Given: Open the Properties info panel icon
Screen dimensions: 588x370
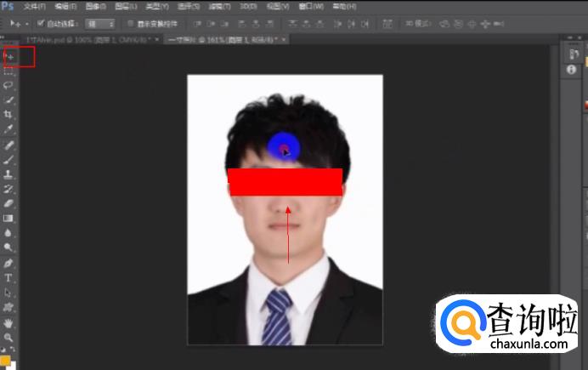Looking at the screenshot, I should [571, 70].
